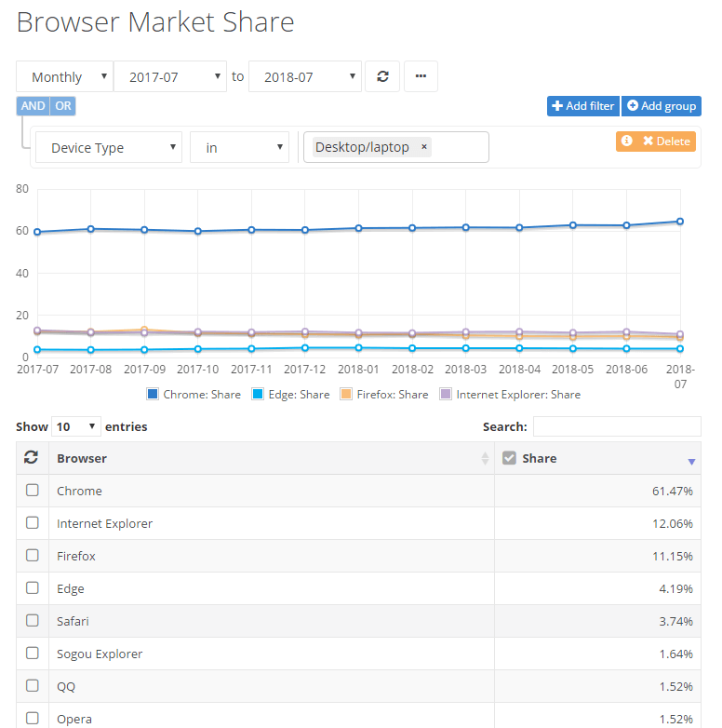Click the Search input field
The image size is (722, 728).
(x=617, y=426)
